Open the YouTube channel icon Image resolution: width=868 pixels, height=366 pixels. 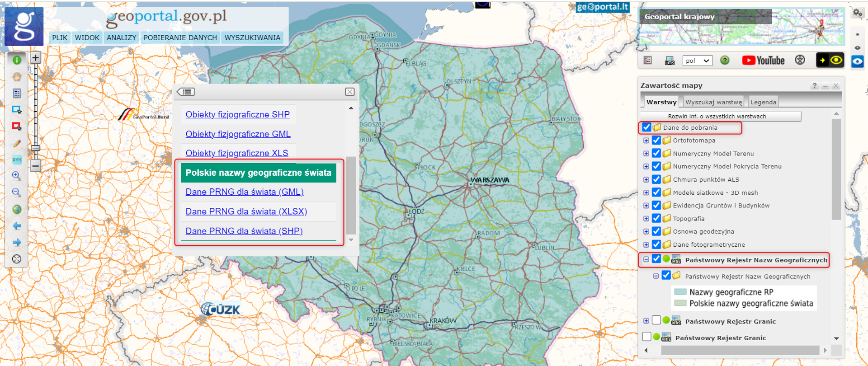point(763,61)
